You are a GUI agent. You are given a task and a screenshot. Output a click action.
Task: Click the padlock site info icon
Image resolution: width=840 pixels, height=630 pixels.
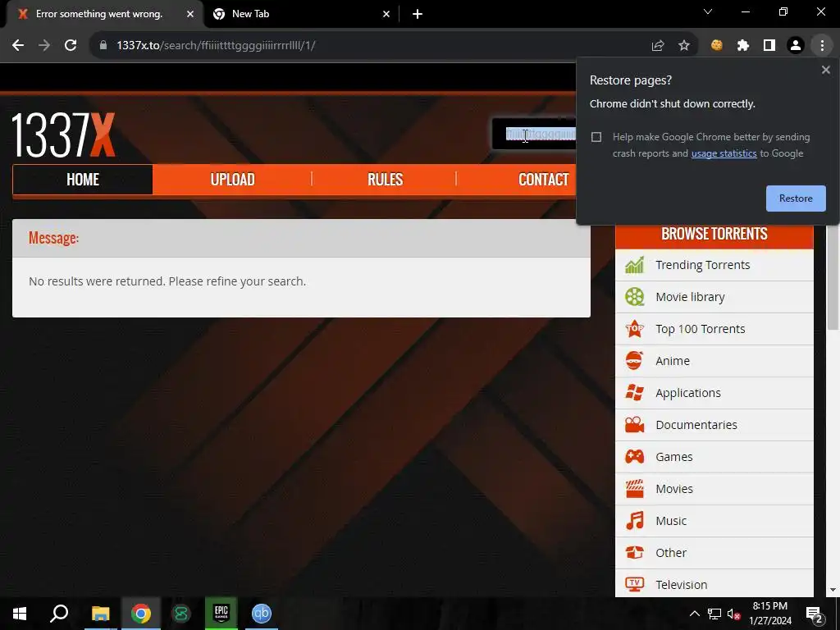tap(103, 46)
